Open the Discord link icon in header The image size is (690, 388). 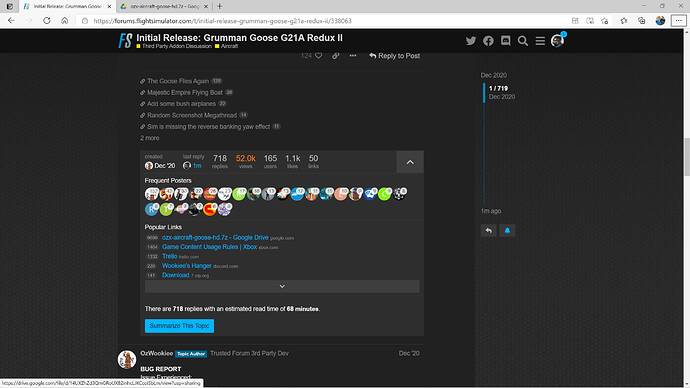[x=506, y=41]
